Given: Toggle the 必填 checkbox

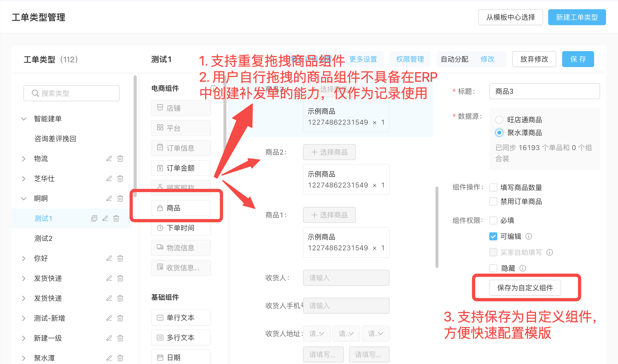Looking at the screenshot, I should pyautogui.click(x=493, y=220).
